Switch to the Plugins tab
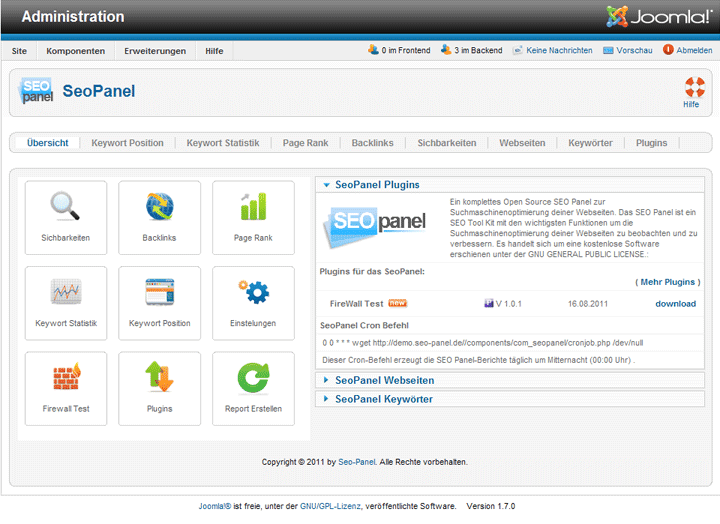This screenshot has height=524, width=720. (652, 143)
